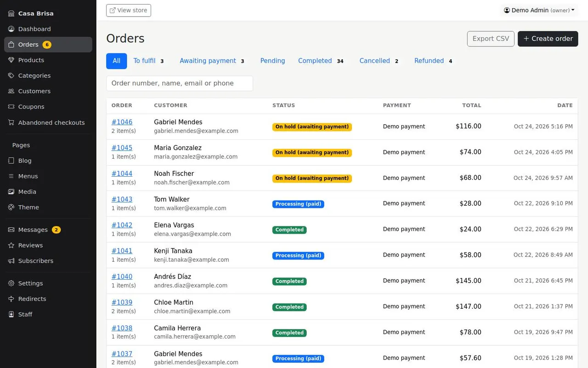The height and width of the screenshot is (368, 588).
Task: Click the Settings gear icon
Action: 11,283
